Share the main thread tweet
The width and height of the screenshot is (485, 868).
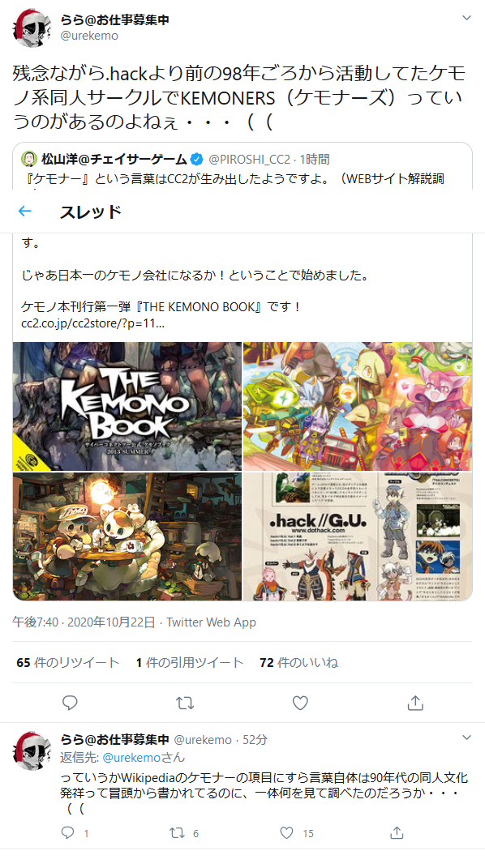click(415, 703)
